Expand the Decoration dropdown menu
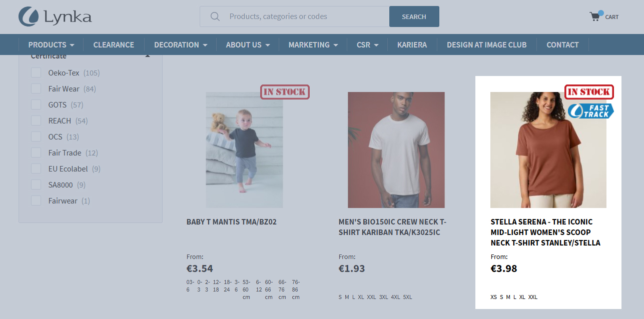This screenshot has width=644, height=319. tap(181, 44)
